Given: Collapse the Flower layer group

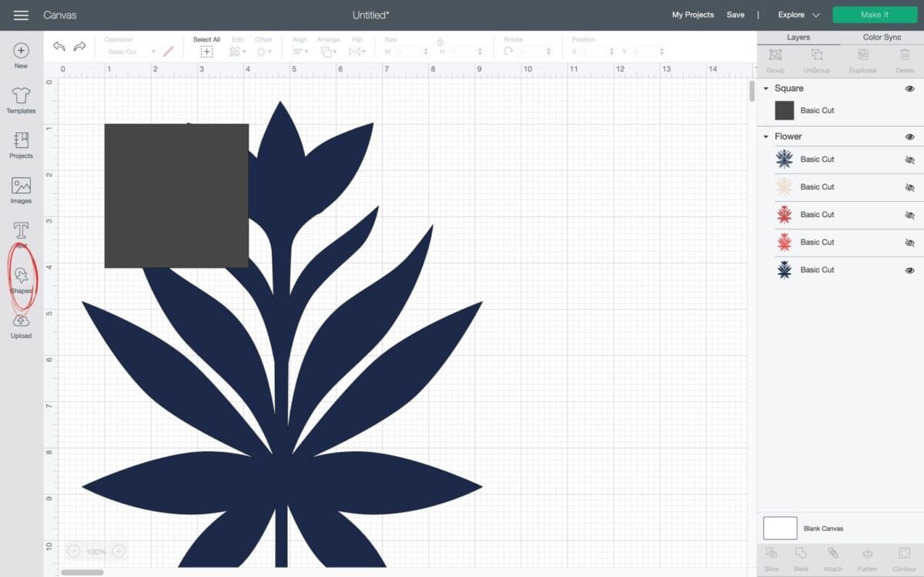Looking at the screenshot, I should click(x=765, y=136).
